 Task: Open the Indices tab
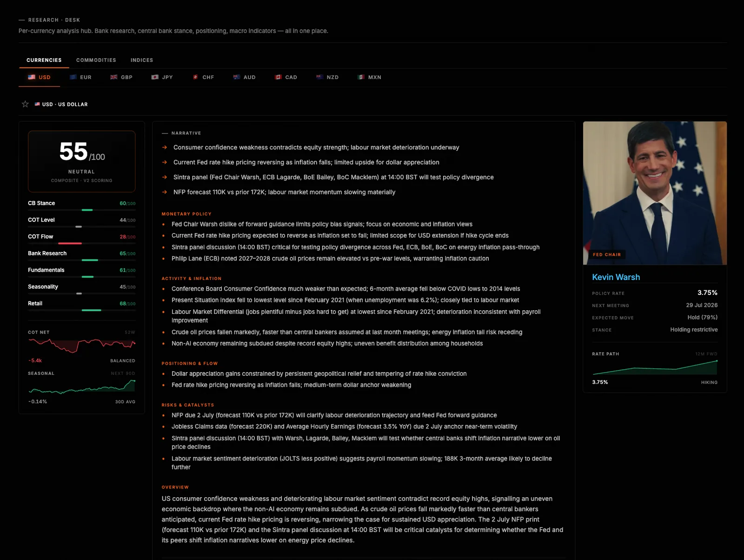click(142, 60)
